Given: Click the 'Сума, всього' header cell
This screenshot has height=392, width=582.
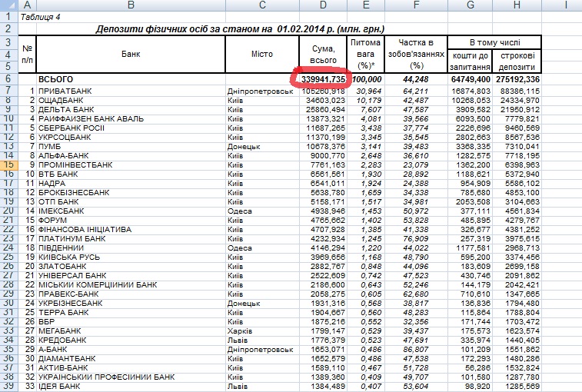Looking at the screenshot, I should pos(323,55).
